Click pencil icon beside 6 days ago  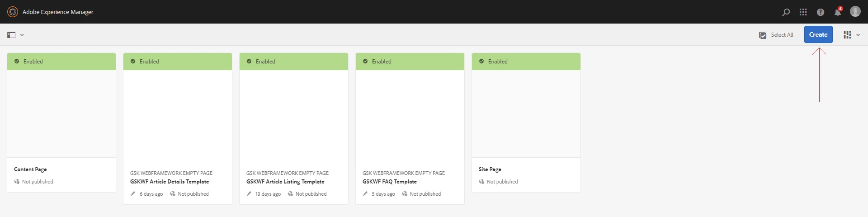pyautogui.click(x=133, y=194)
